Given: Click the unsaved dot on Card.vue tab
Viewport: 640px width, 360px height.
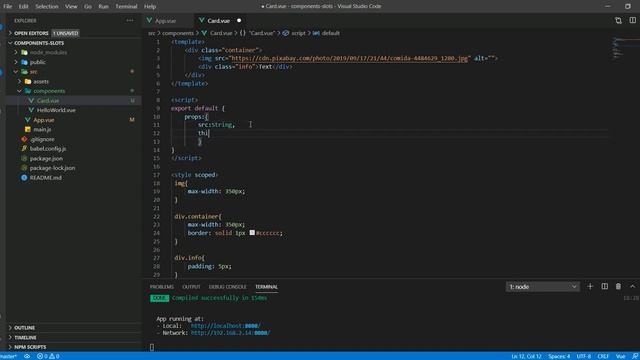Looking at the screenshot, I should tap(239, 20).
